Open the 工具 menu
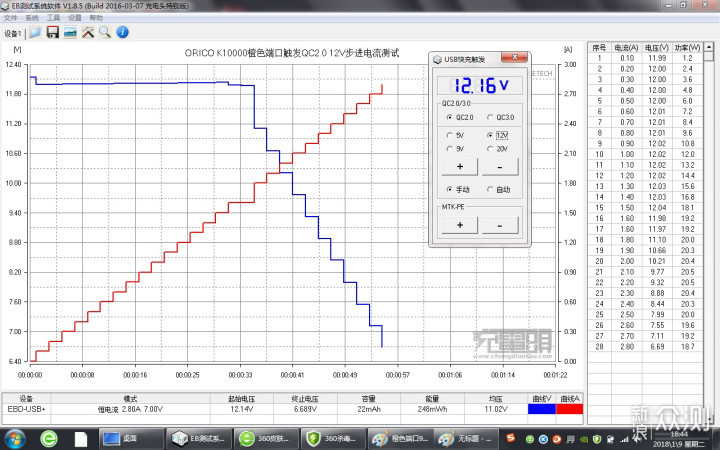Screen dimensions: 720x450 click(53, 18)
